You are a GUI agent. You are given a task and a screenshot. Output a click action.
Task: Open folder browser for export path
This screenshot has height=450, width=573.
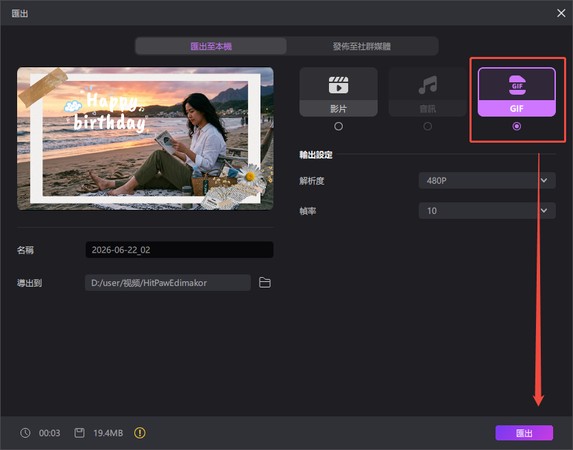(x=265, y=283)
